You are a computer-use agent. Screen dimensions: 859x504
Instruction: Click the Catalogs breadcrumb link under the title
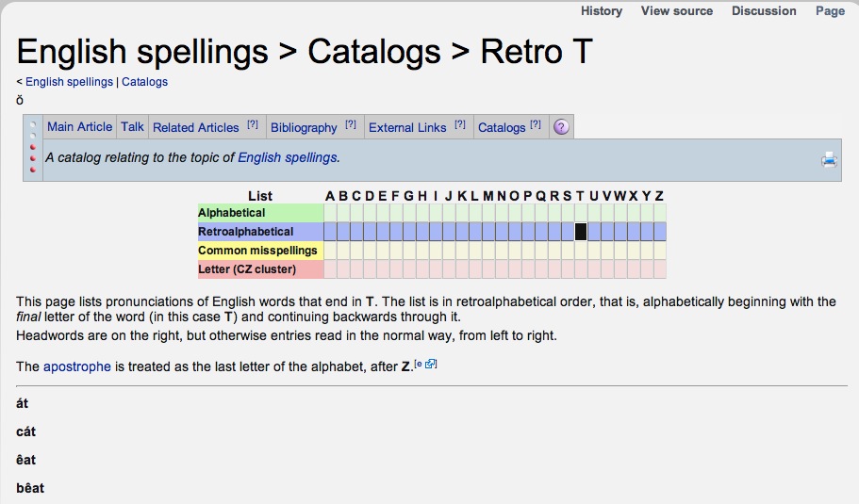click(144, 82)
